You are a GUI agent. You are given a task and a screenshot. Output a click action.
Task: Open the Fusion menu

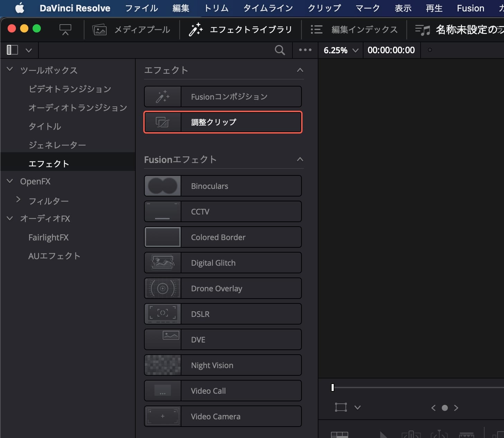point(470,8)
